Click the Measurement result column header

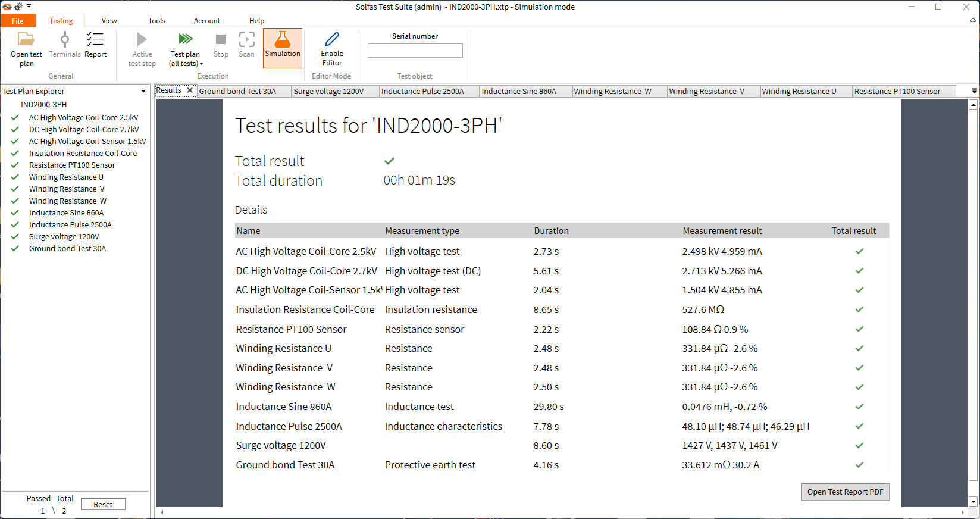pyautogui.click(x=722, y=231)
